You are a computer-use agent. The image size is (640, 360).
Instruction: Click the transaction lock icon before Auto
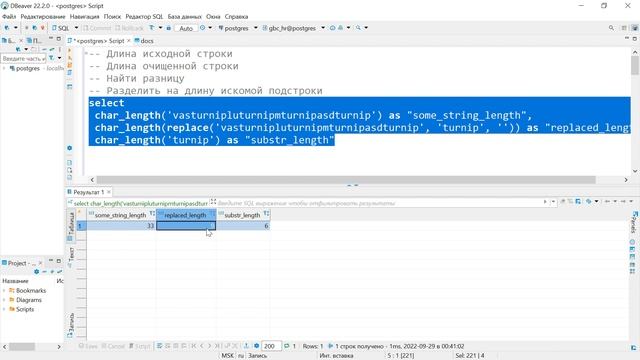(169, 28)
